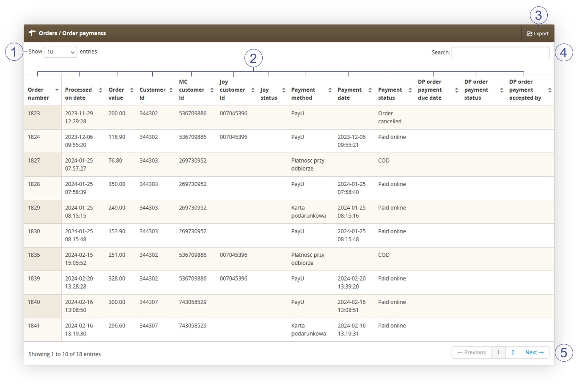Click Joy customer Id 007045396 in row 1839

click(x=233, y=279)
